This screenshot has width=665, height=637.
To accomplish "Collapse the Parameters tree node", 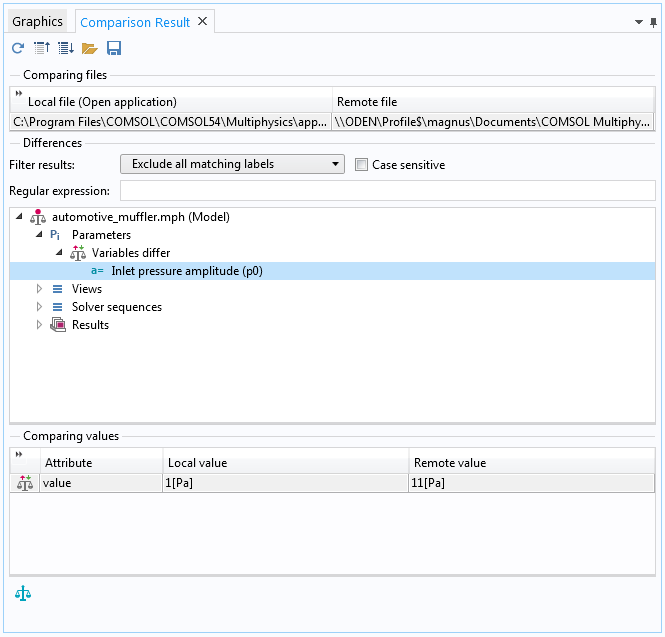I will click(x=39, y=235).
